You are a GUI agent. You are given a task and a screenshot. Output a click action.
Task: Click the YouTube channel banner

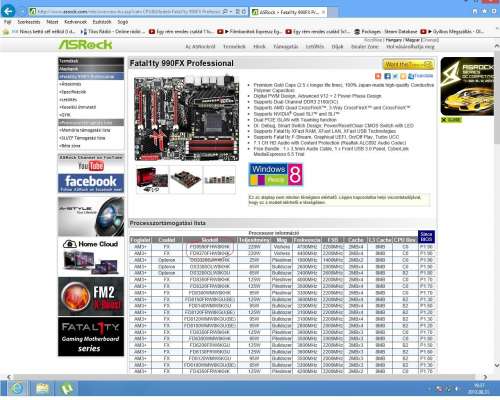pyautogui.click(x=91, y=163)
